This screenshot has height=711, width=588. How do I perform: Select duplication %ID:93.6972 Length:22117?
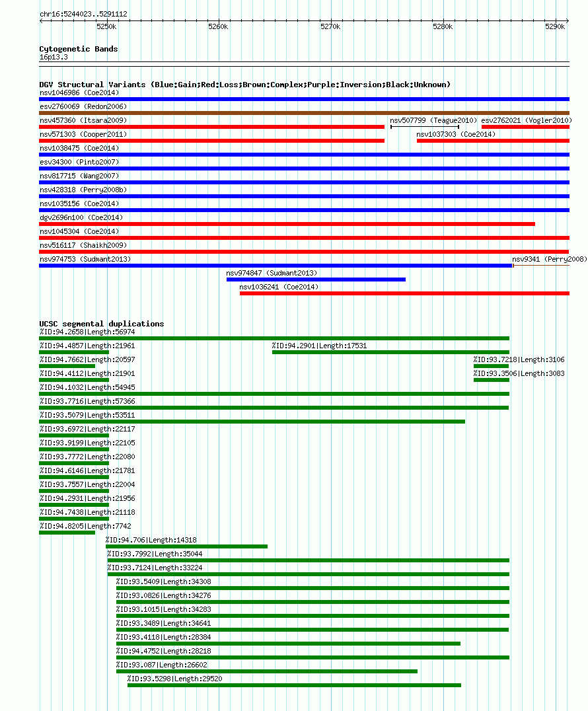[x=87, y=429]
